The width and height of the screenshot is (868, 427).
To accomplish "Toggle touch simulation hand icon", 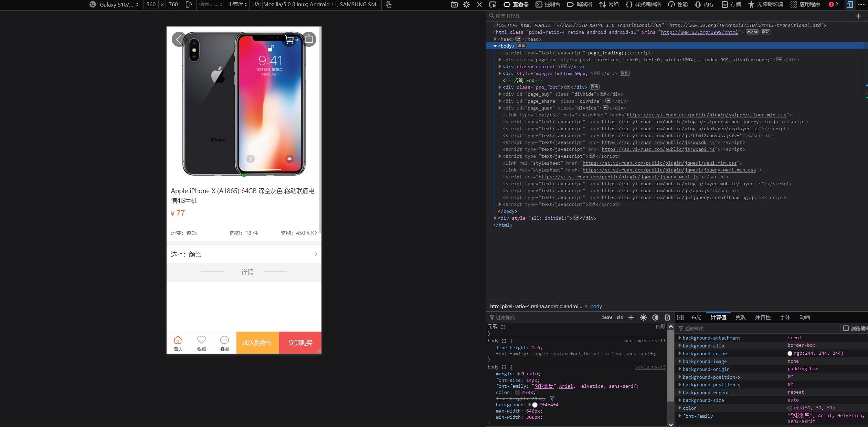I will [389, 4].
